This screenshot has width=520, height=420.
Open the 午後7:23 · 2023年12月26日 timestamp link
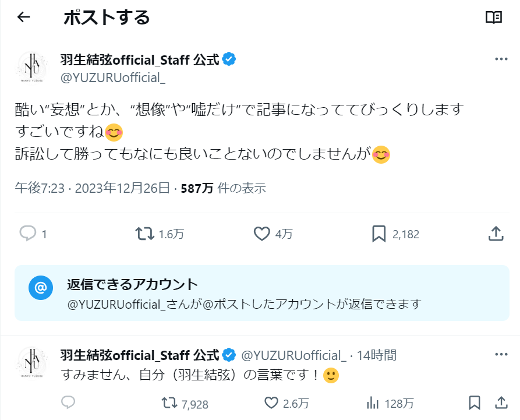92,188
